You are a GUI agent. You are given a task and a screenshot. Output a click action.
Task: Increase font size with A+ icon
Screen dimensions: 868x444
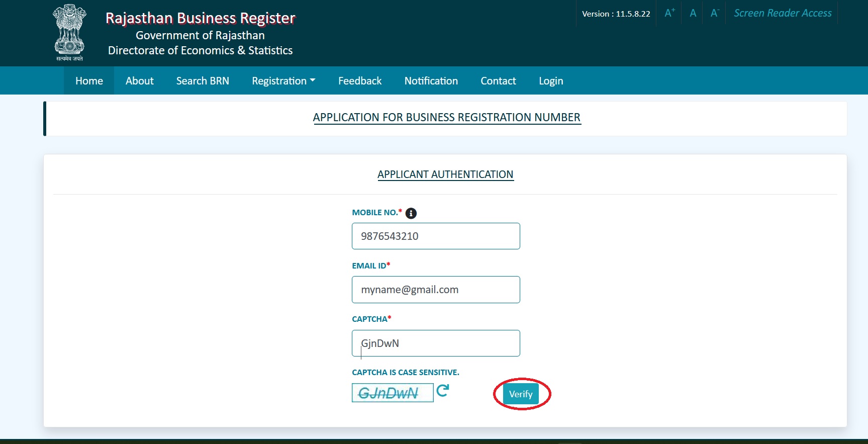pos(669,14)
